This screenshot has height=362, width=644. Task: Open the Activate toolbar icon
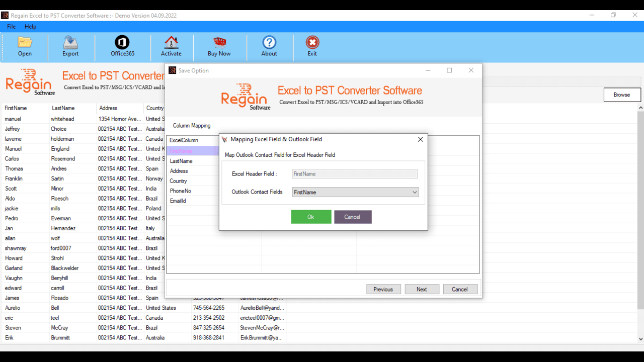[171, 47]
